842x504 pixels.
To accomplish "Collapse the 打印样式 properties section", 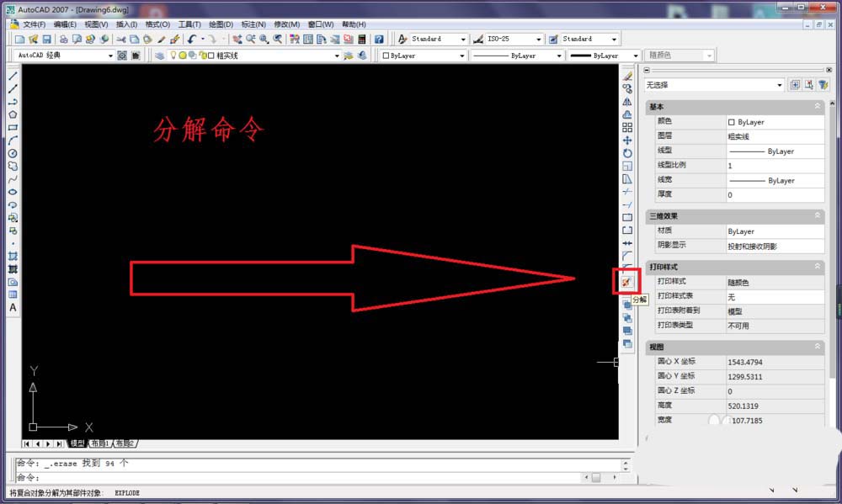I will pyautogui.click(x=818, y=266).
